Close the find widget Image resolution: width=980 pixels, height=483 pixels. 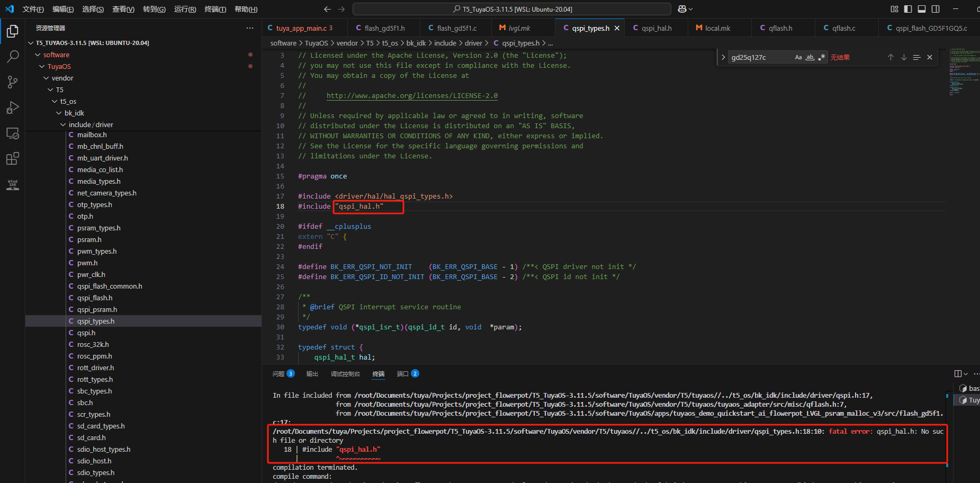[930, 57]
